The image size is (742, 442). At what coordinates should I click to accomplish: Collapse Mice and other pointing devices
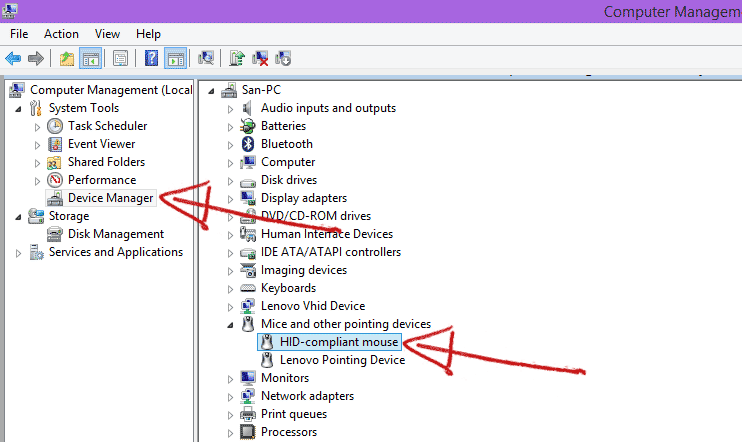(x=230, y=325)
